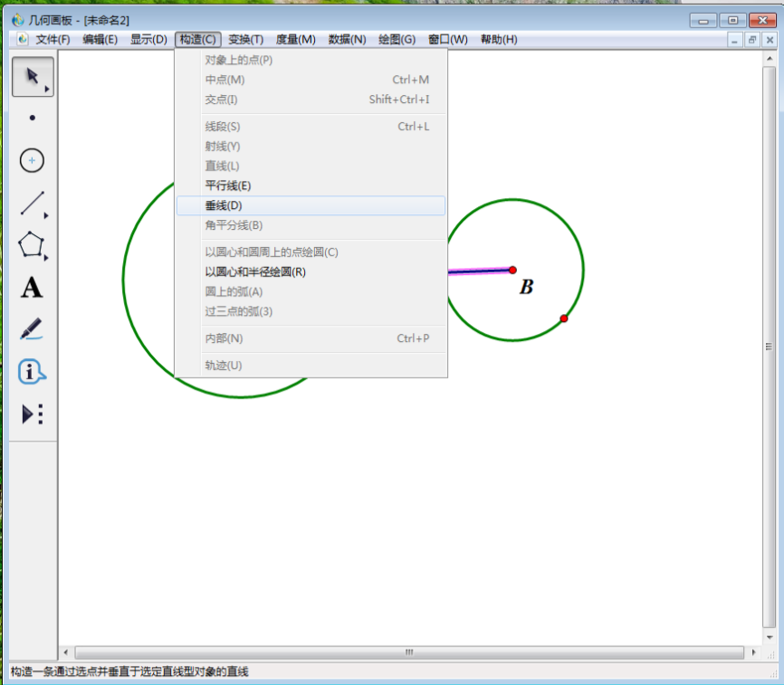The width and height of the screenshot is (784, 685).
Task: Click the red point B
Action: pos(512,271)
